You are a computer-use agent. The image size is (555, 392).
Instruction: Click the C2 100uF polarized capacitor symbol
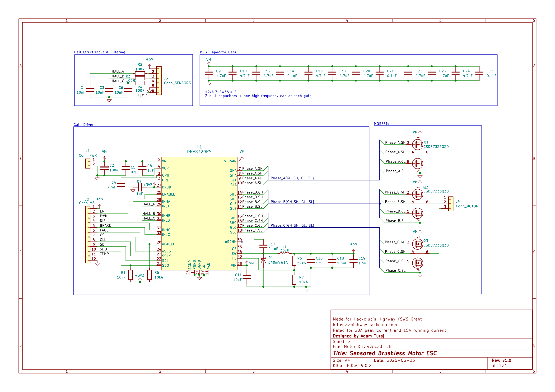point(104,168)
